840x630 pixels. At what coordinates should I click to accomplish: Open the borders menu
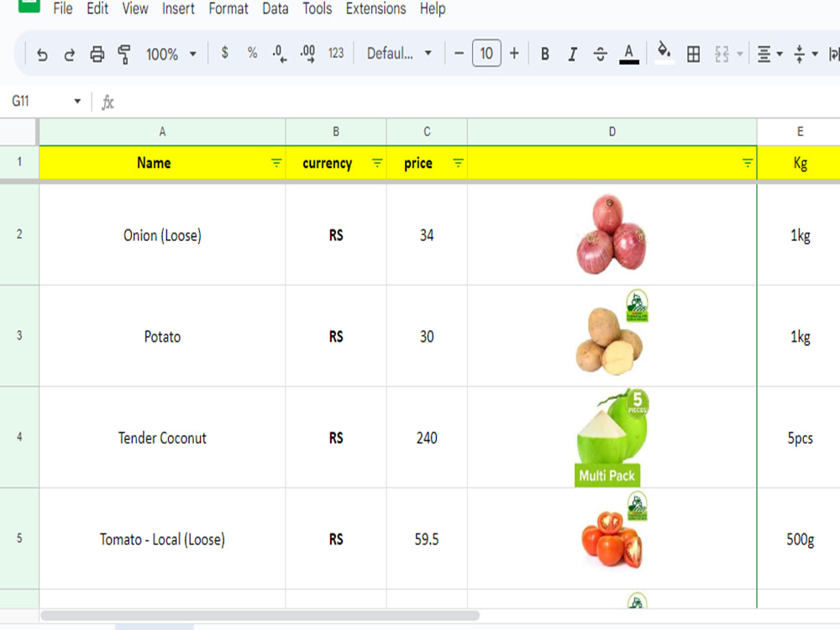coord(693,54)
